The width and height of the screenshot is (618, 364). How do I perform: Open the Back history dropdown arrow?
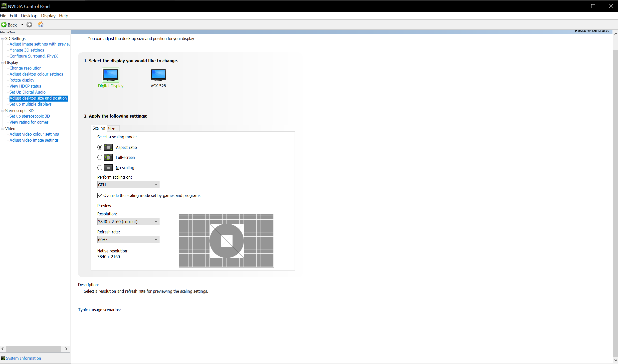[x=22, y=25]
